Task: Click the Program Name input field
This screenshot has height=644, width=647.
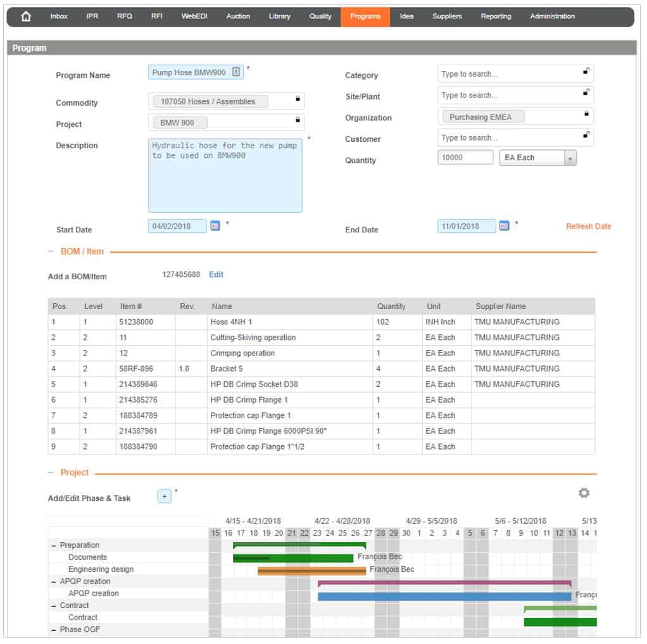Action: point(196,73)
